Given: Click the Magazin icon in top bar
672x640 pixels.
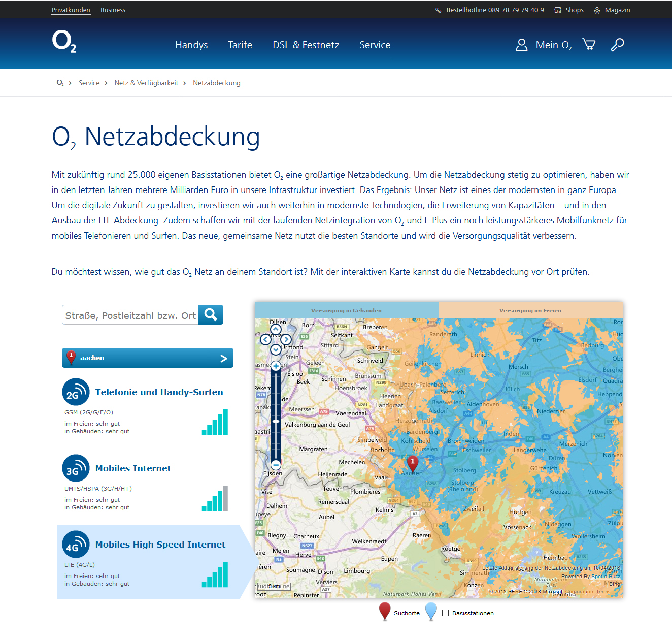Looking at the screenshot, I should tap(597, 10).
